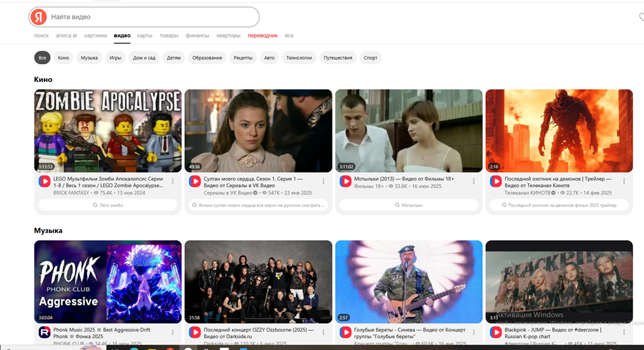
Task: Open the 'Мотыльки (2013) — Видео от Фильмы 18+' title
Action: point(404,179)
